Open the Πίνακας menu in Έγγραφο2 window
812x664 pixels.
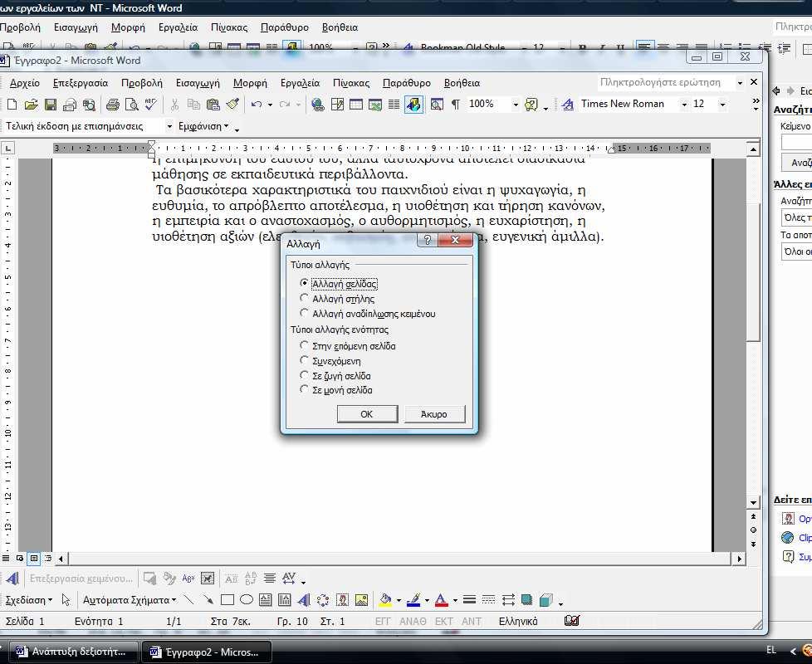point(351,83)
